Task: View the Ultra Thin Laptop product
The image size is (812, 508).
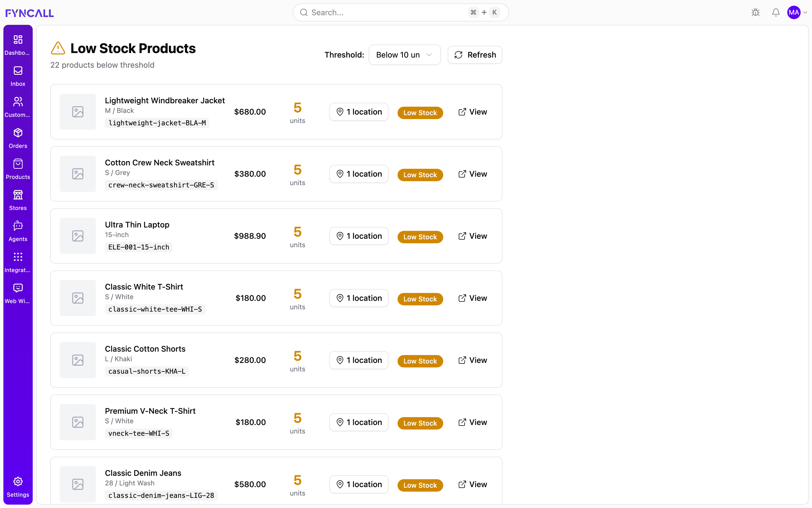Action: click(473, 236)
